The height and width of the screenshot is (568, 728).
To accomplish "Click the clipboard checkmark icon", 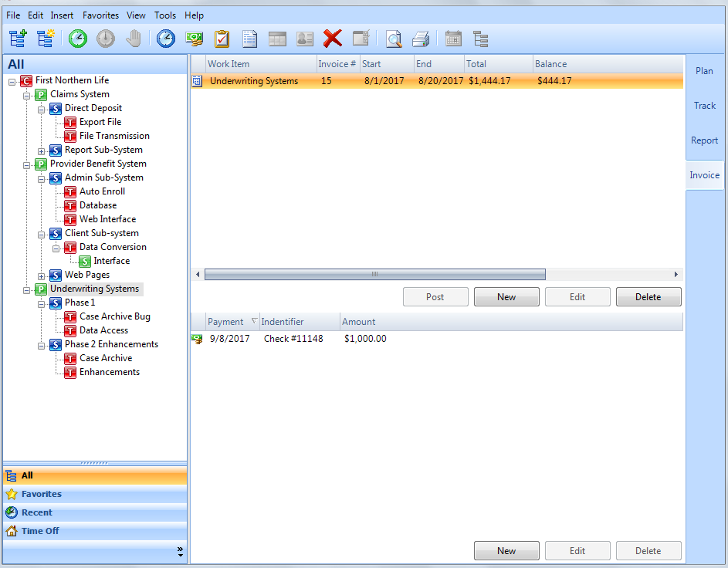I will [x=222, y=39].
